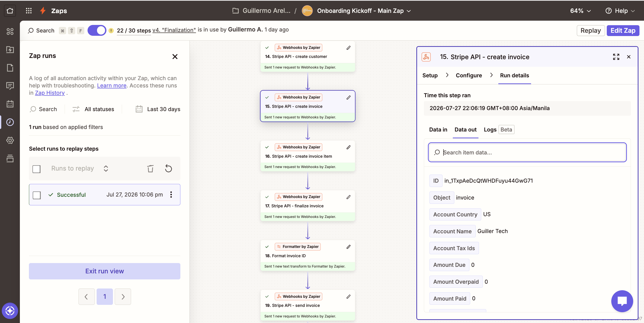This screenshot has height=323, width=644.
Task: Click Webhooks by Zapier badge on step 17
Action: 298,197
